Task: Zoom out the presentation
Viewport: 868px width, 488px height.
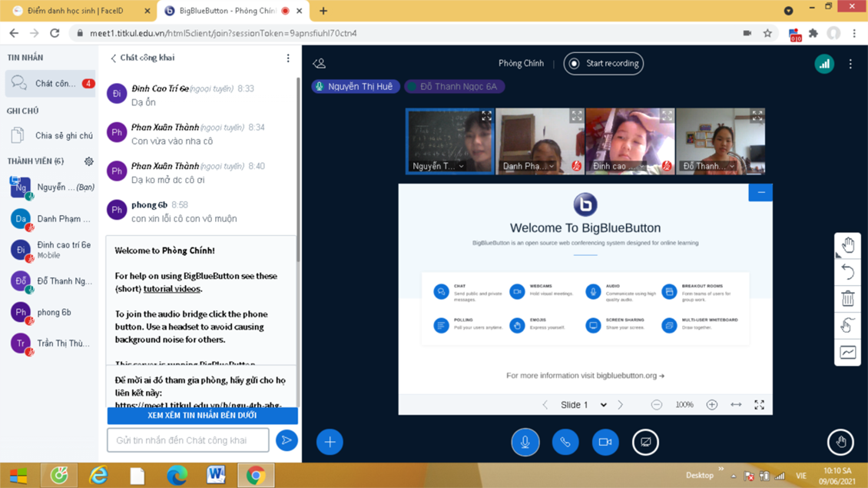Action: click(657, 405)
